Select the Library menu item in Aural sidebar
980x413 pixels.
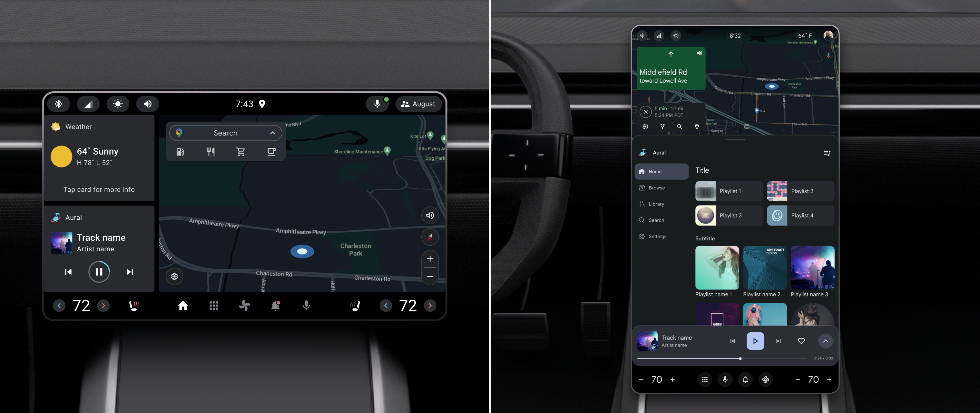657,204
